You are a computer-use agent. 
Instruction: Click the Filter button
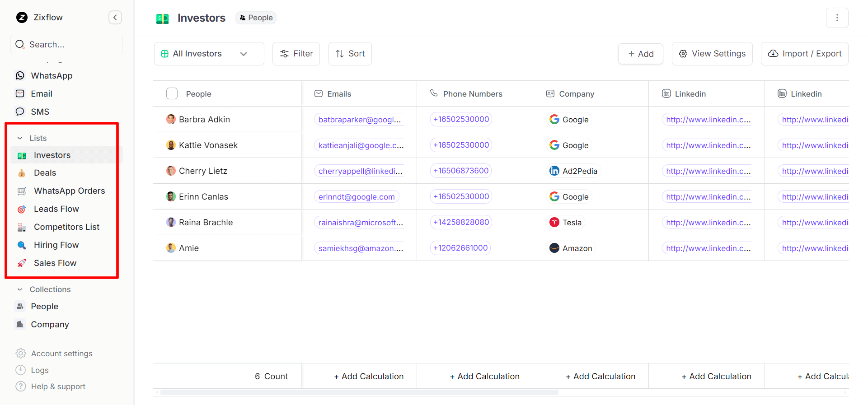click(296, 54)
